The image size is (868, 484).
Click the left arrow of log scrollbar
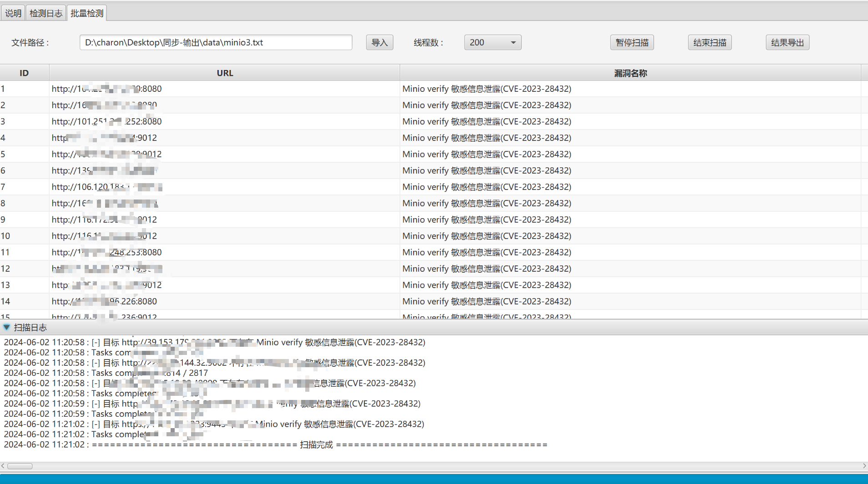[3, 466]
